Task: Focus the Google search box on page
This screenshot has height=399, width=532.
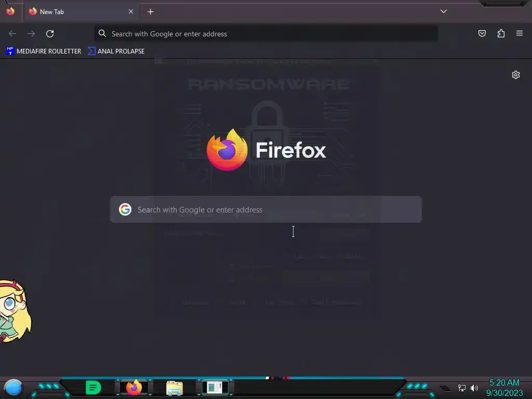Action: 266,209
